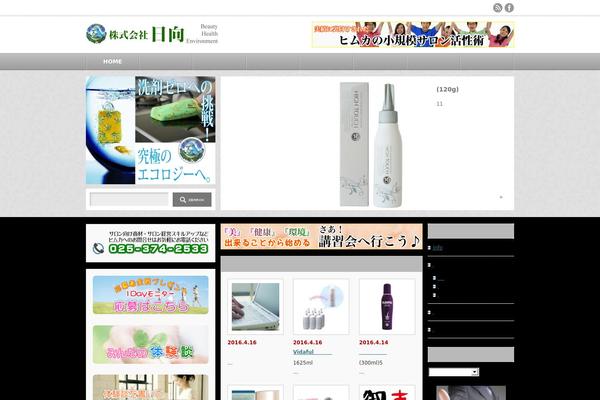Click the slider pagination dot
The height and width of the screenshot is (400, 600).
click(x=501, y=197)
